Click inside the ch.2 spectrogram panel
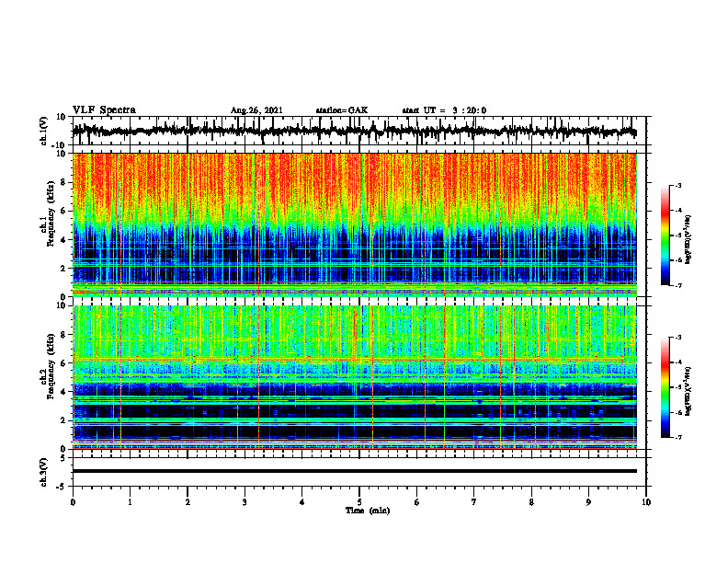 355,377
